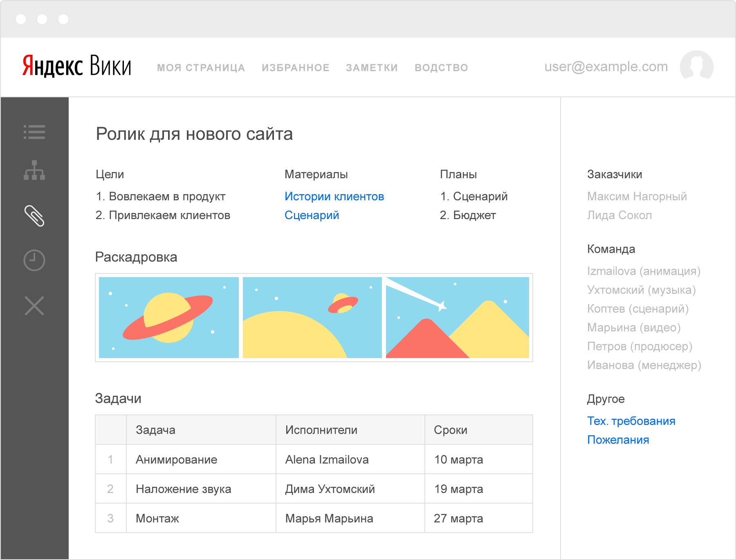This screenshot has width=736, height=560.
Task: Open the Saturn storyboard frame
Action: (x=169, y=318)
